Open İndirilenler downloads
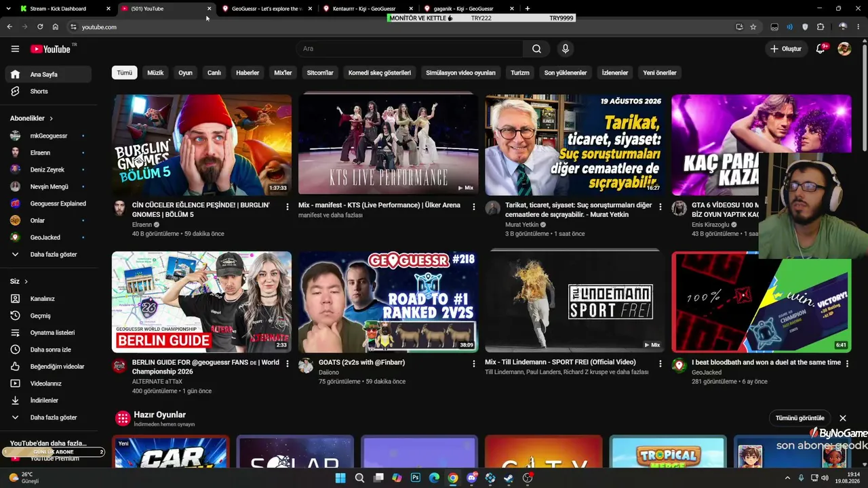Image resolution: width=868 pixels, height=488 pixels. coord(47,401)
